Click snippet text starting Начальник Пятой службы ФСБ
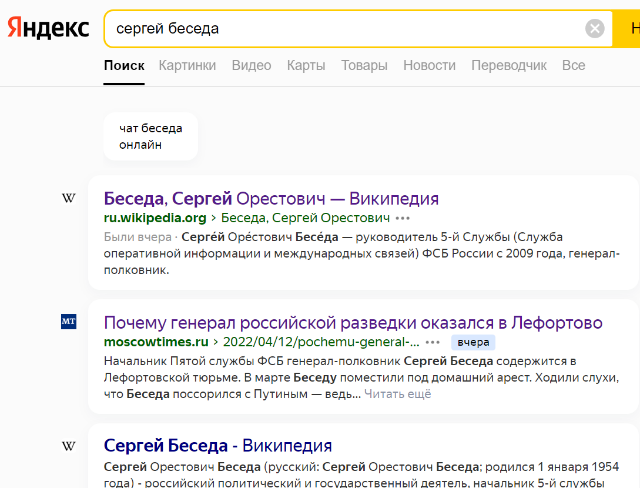Image resolution: width=640 pixels, height=488 pixels. pos(362,377)
